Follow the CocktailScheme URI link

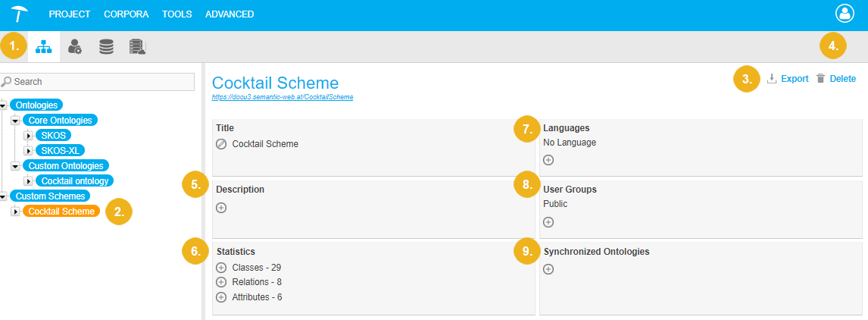pos(283,97)
